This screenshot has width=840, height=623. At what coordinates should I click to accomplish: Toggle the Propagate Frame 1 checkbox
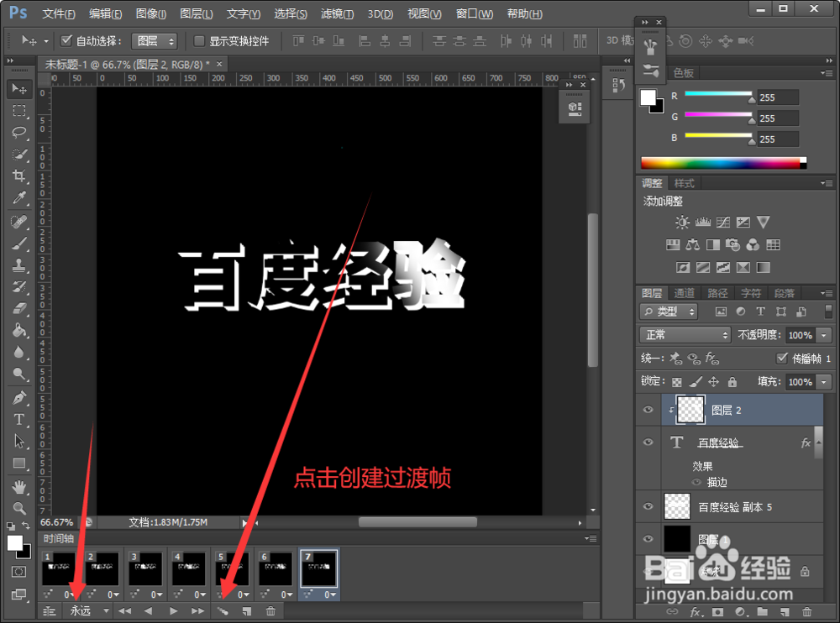[782, 358]
